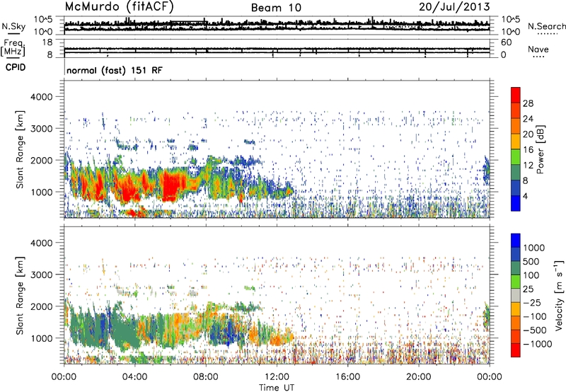This screenshot has width=566, height=392.
Task: Click the '1000' velocity colorbar label
Action: click(x=534, y=248)
